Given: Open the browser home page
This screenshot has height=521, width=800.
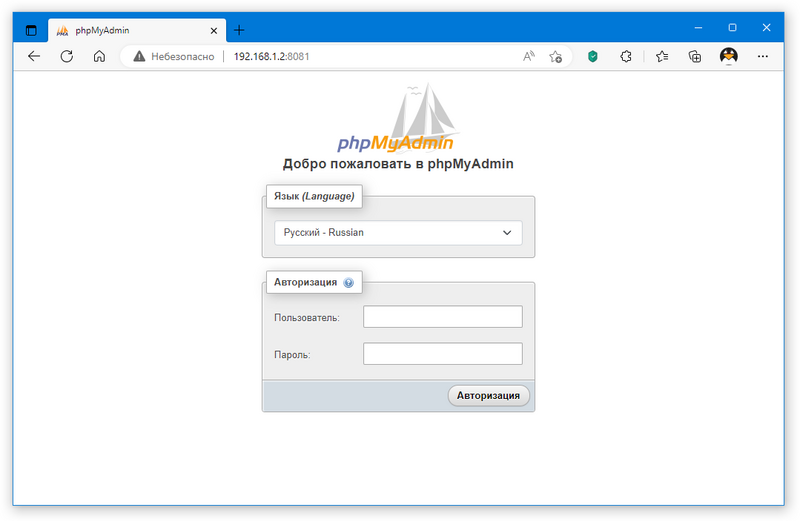Looking at the screenshot, I should coord(99,56).
